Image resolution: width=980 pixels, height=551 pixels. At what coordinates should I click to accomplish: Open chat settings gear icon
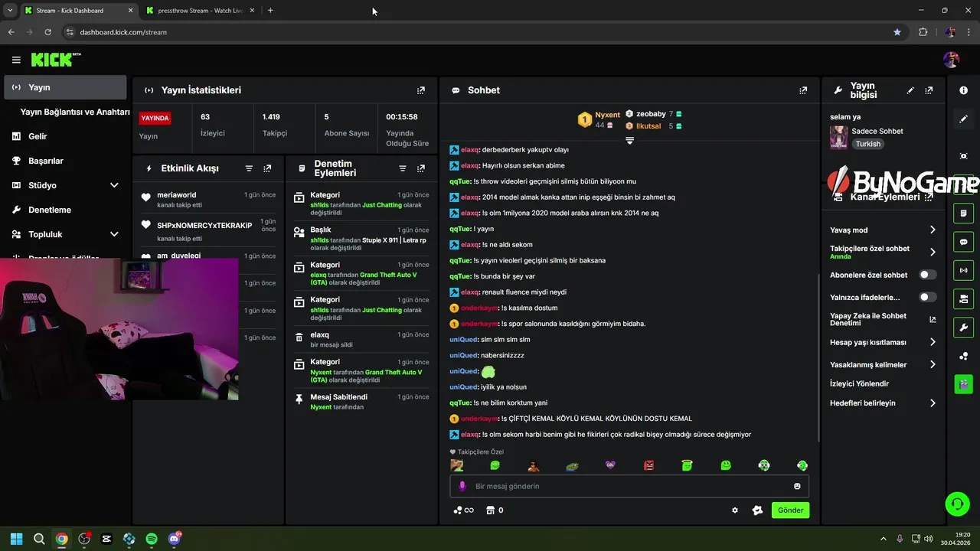tap(735, 510)
